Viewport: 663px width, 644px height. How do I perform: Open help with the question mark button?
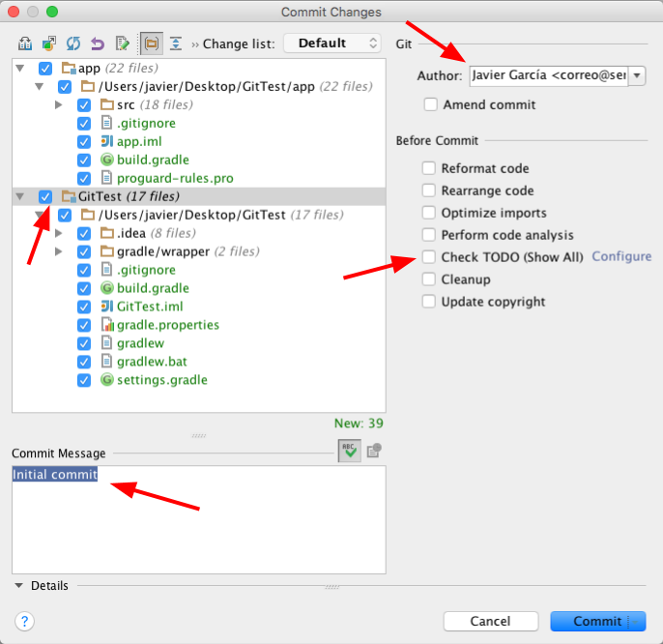pos(25,621)
